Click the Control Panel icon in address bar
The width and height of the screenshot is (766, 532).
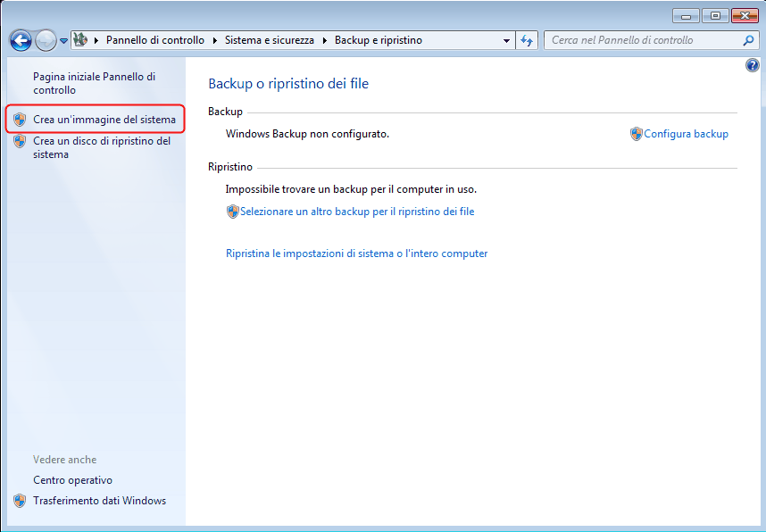tap(80, 40)
